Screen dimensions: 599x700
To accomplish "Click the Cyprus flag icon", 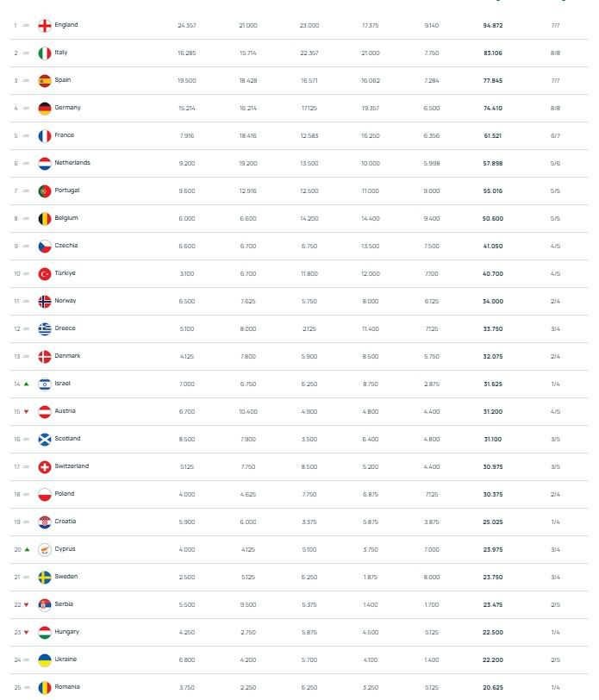I will point(45,549).
